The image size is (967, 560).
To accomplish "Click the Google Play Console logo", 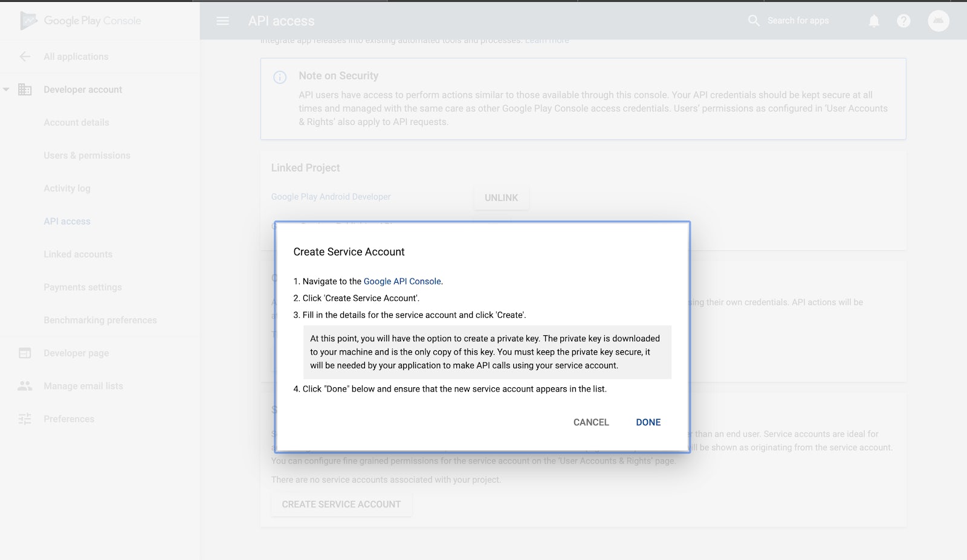I will (x=81, y=21).
